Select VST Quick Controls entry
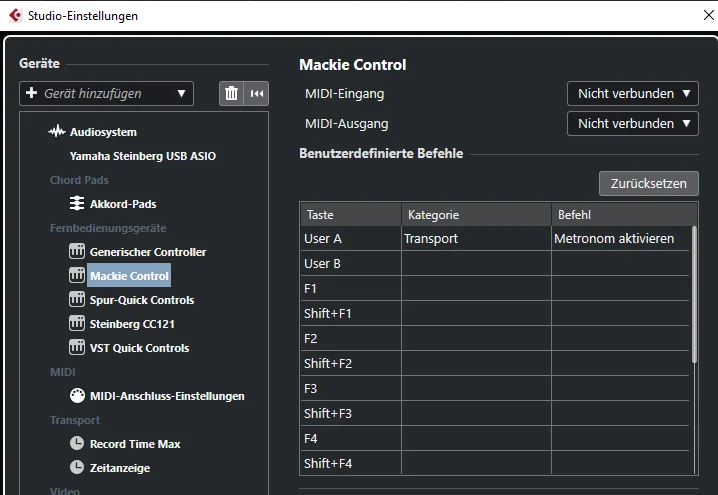718x495 pixels. [139, 348]
